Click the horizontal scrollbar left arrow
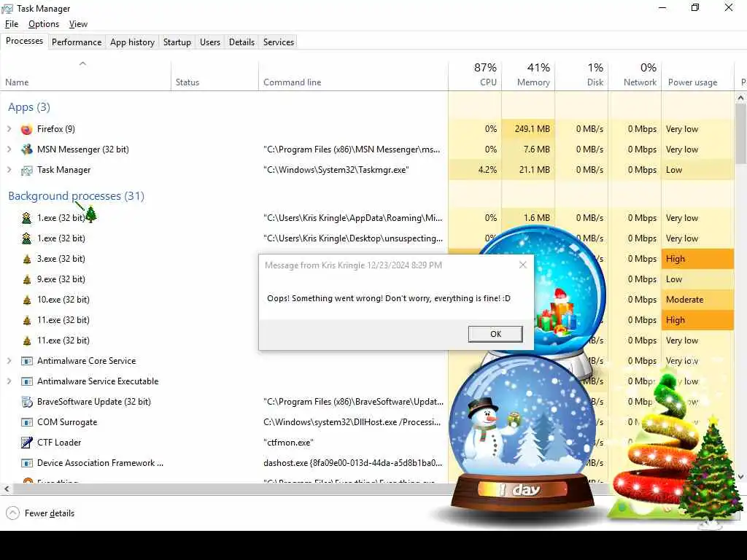Screen dimensions: 747x560 7,489
